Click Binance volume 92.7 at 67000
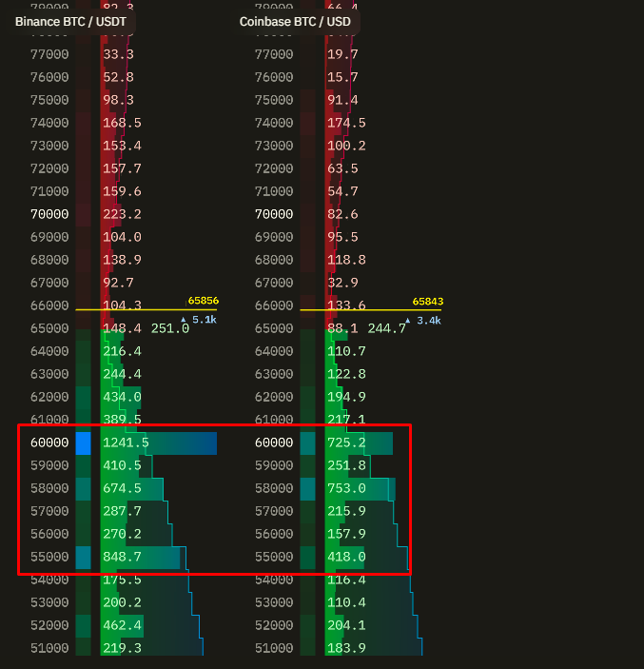 point(118,283)
